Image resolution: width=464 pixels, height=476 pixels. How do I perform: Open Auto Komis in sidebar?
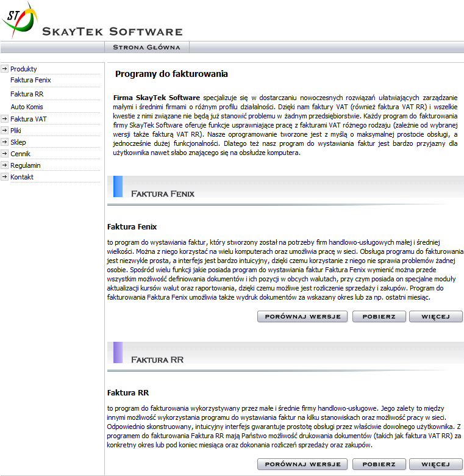(x=27, y=107)
